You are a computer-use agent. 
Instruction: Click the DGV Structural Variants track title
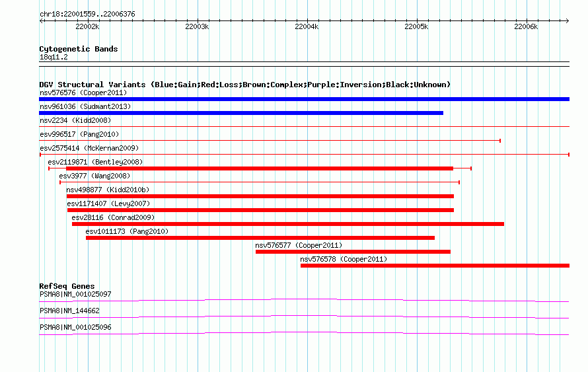(x=245, y=85)
